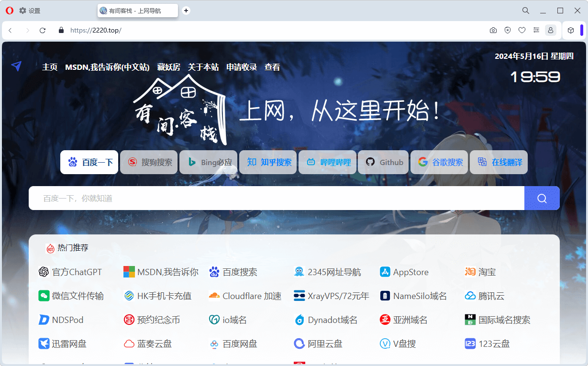The width and height of the screenshot is (588, 366).
Task: Open the MSDN,我告诉你(中文站) menu link
Action: point(107,67)
